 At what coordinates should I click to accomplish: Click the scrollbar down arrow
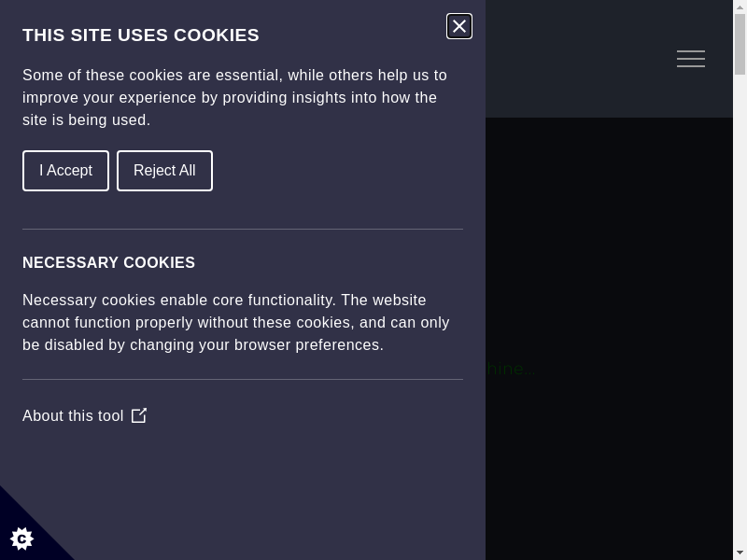click(x=740, y=553)
